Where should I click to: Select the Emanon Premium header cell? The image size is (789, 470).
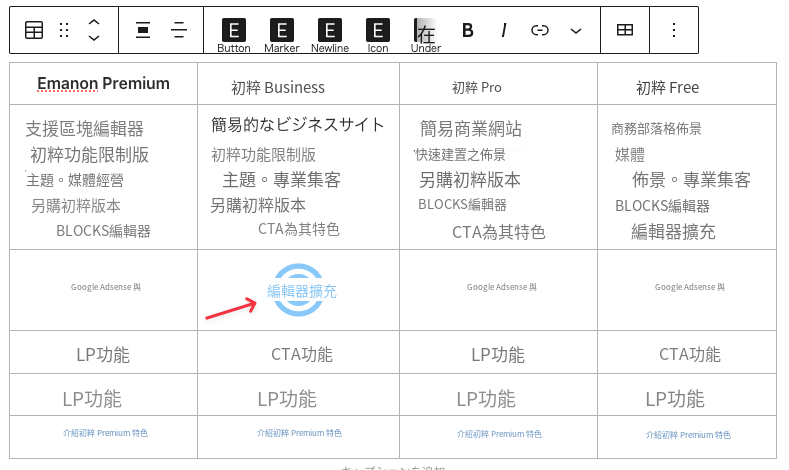(103, 84)
